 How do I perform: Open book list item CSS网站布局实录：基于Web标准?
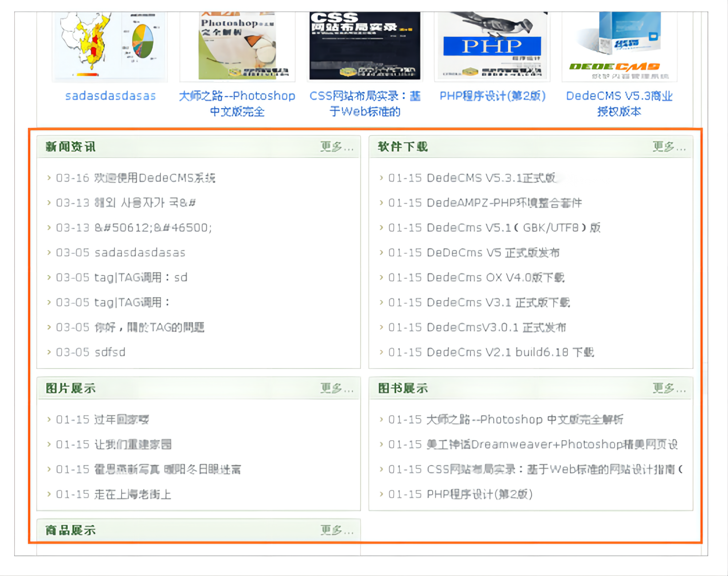555,469
